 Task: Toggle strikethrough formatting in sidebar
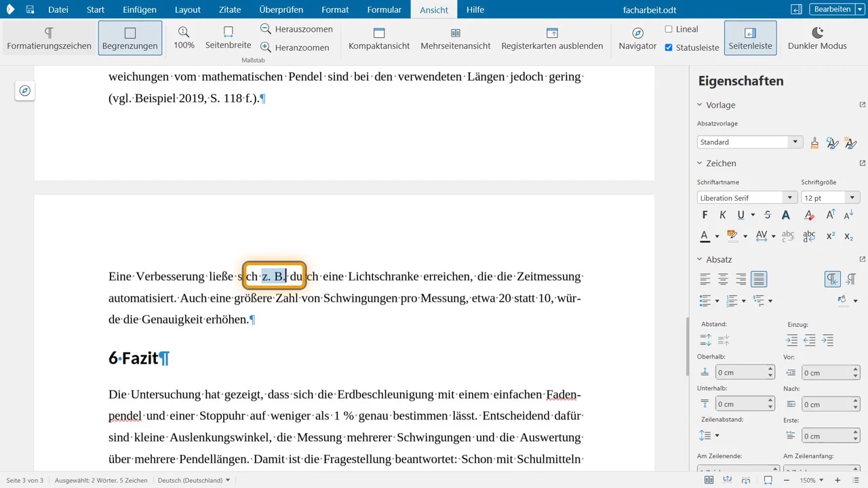768,215
